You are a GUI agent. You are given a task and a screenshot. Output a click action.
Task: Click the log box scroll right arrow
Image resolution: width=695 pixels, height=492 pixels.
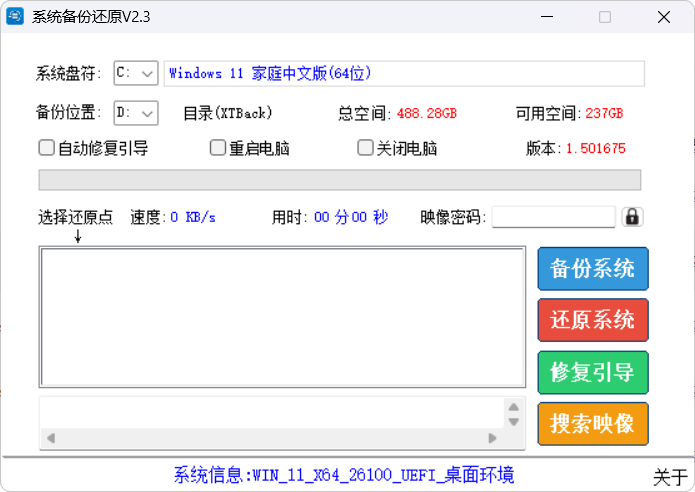(492, 438)
